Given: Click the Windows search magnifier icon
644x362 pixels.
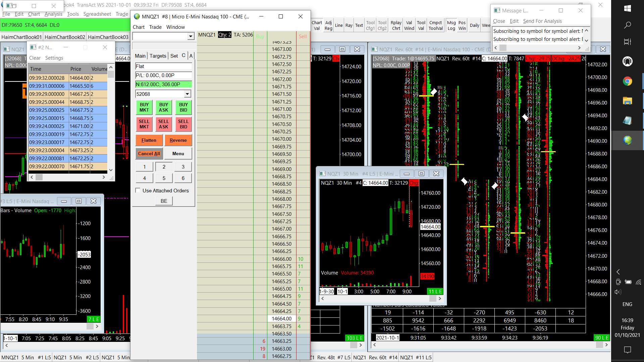Looking at the screenshot, I should click(627, 25).
